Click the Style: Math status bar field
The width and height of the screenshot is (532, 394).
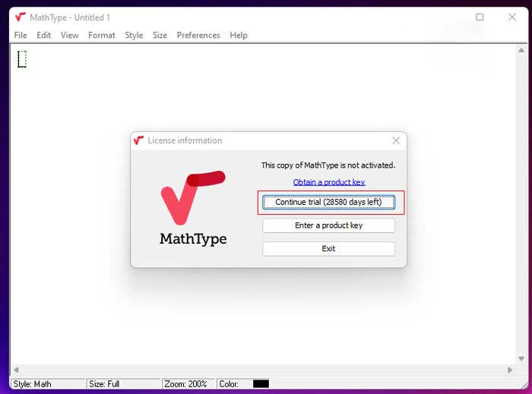coord(47,384)
